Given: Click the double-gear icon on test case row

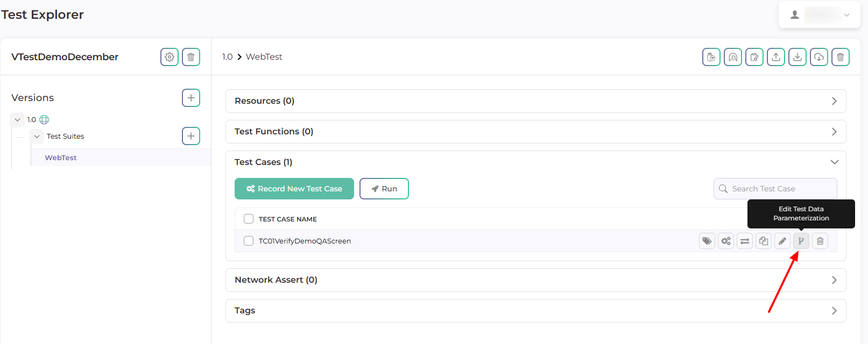Looking at the screenshot, I should [x=725, y=241].
